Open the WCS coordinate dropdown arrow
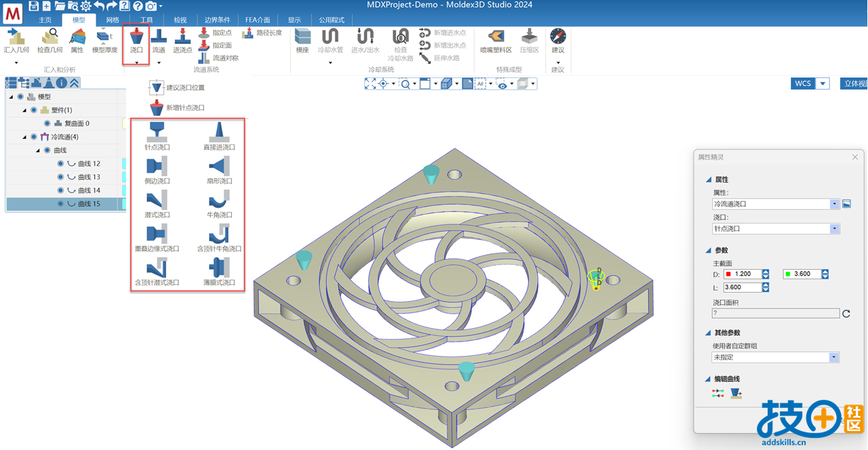 coord(823,83)
